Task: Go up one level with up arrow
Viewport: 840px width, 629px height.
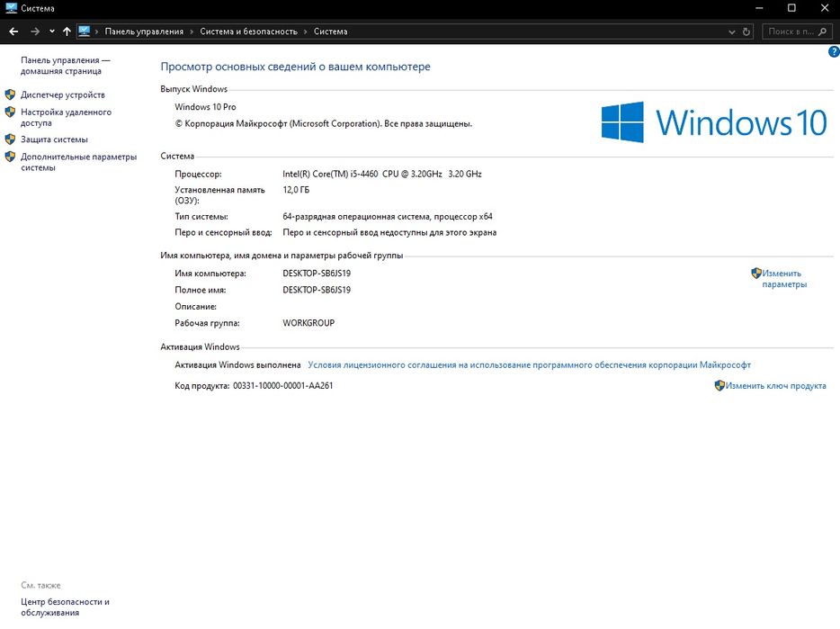Action: 67,31
